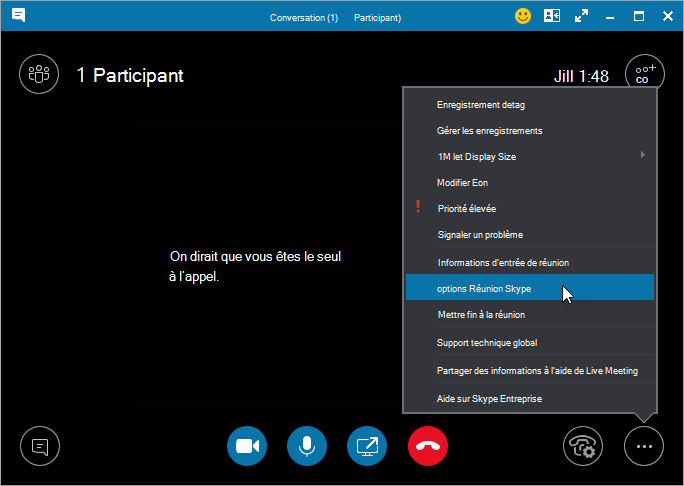Maximize the Skype conversation window

tap(639, 17)
